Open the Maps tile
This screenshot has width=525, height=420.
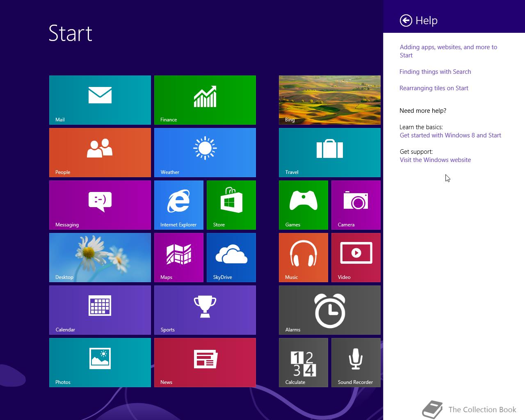click(179, 258)
